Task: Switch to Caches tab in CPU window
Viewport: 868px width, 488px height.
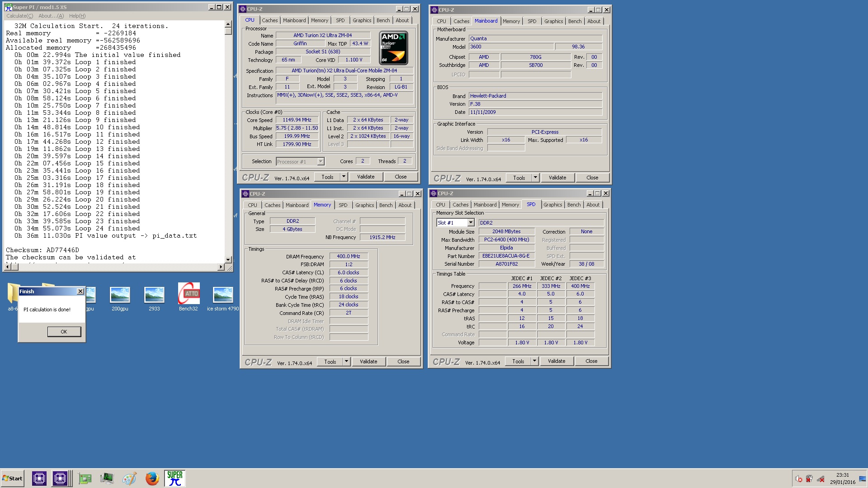Action: pos(270,20)
